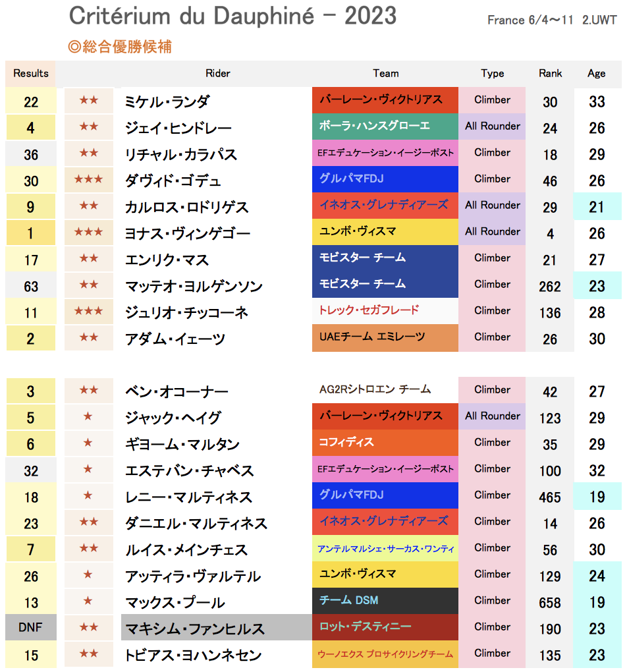This screenshot has width=627, height=672.
Task: Click team cell アンテルマルシェ・サーカス・ワンティ
Action: tap(385, 548)
